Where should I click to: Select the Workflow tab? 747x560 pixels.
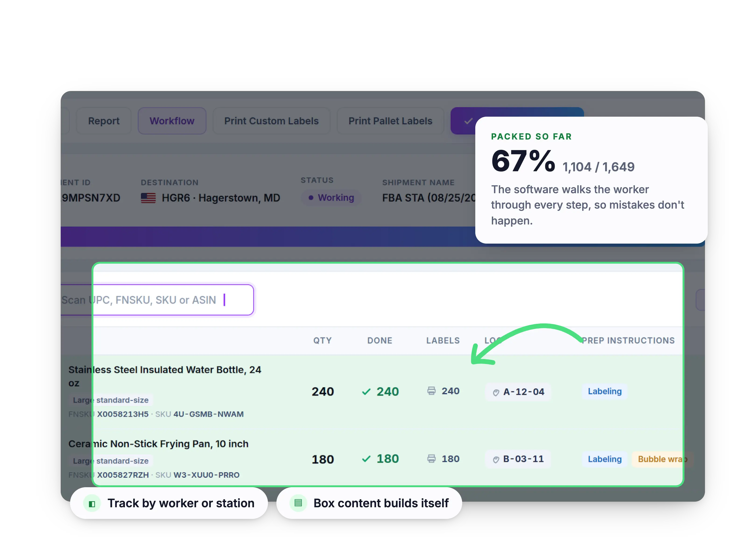click(x=172, y=121)
